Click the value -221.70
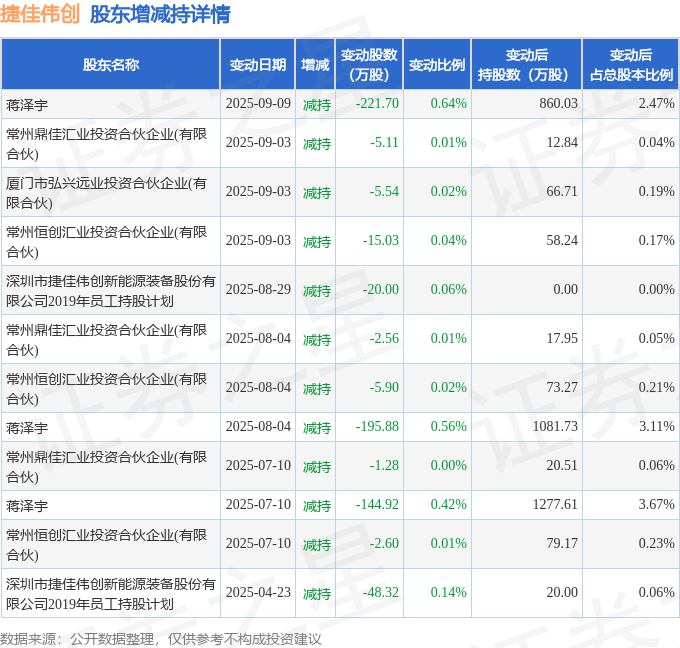Screen dimensions: 680x648 point(377,103)
